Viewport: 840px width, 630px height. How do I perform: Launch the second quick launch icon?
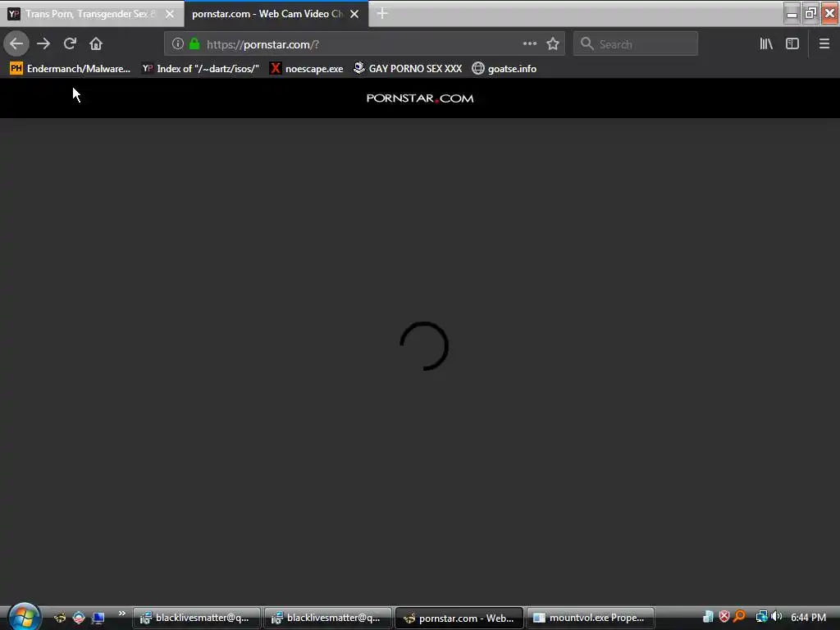click(79, 618)
